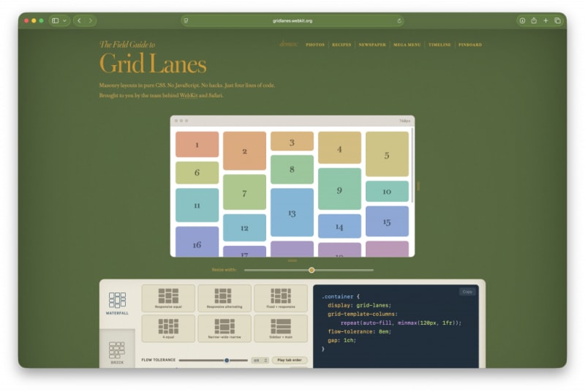Click the Play tab order button
The height and width of the screenshot is (392, 585).
pos(290,361)
